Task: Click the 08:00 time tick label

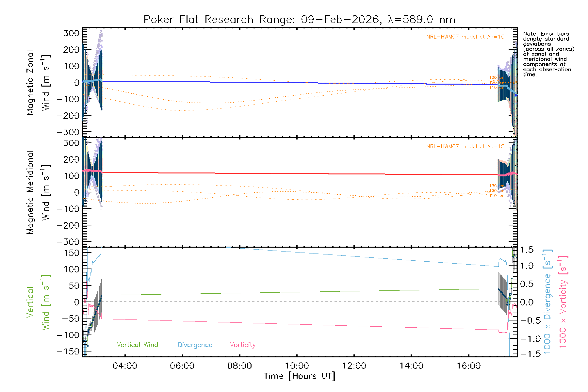Action: (239, 366)
